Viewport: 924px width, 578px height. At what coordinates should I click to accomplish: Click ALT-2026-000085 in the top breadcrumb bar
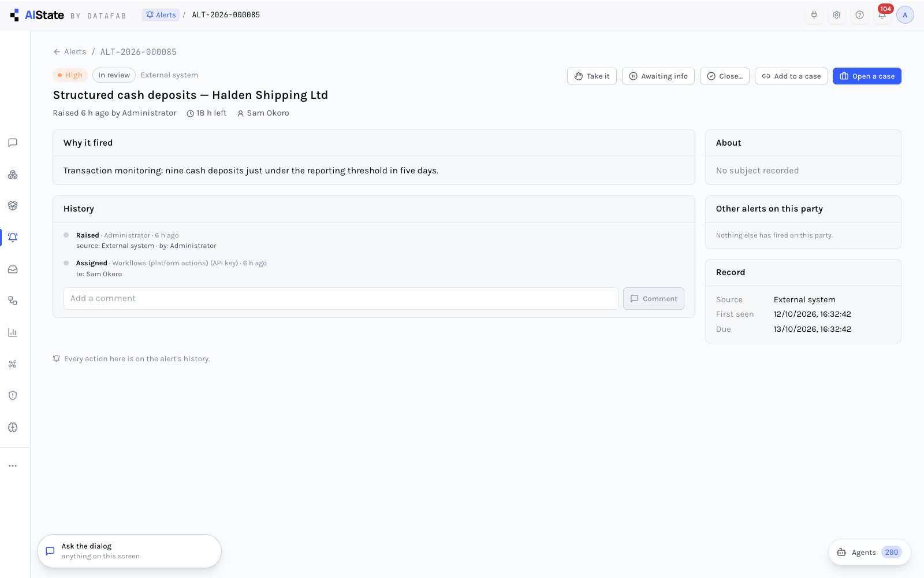click(x=226, y=15)
